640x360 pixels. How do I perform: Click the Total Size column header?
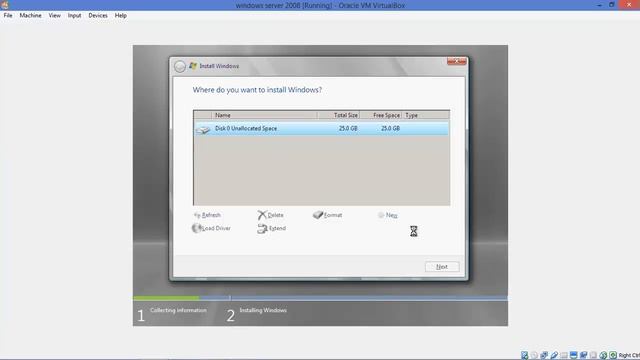[x=338, y=116]
